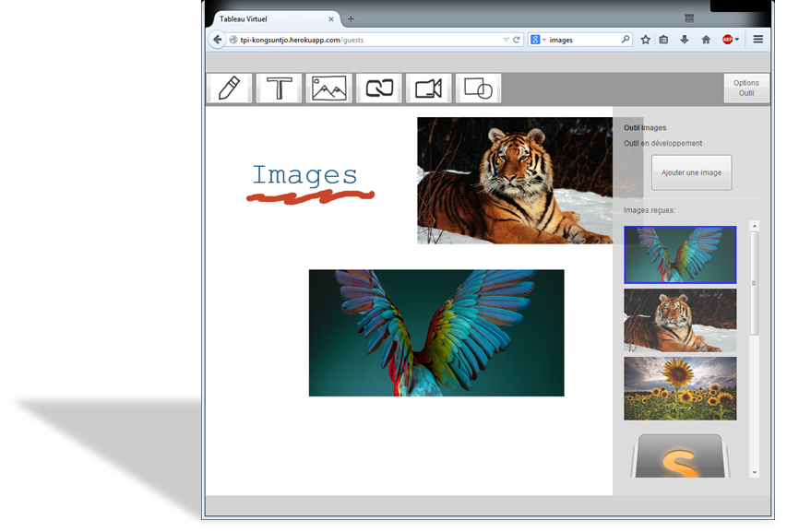Viewport: 787px width, 532px height.
Task: Open the Firefox hamburger menu
Action: [x=758, y=40]
